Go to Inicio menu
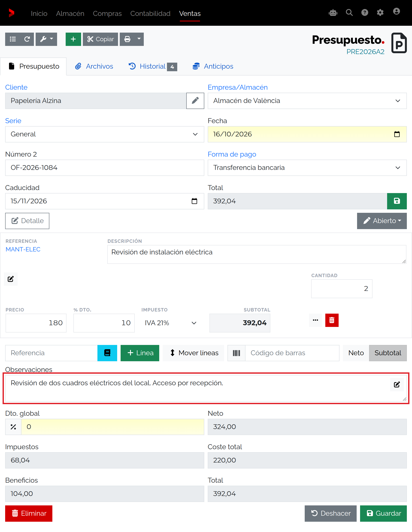The height and width of the screenshot is (532, 412). (x=39, y=13)
